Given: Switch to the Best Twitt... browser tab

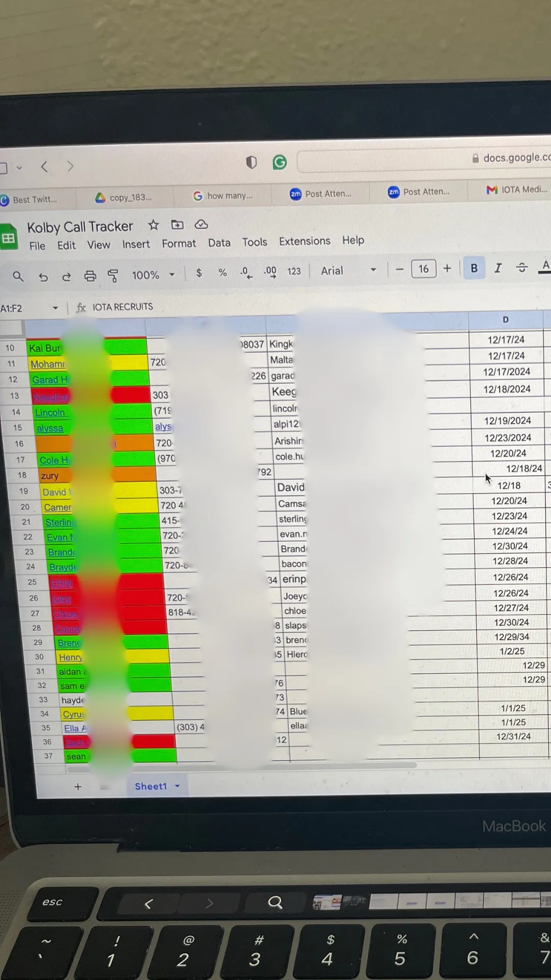Looking at the screenshot, I should click(x=36, y=200).
